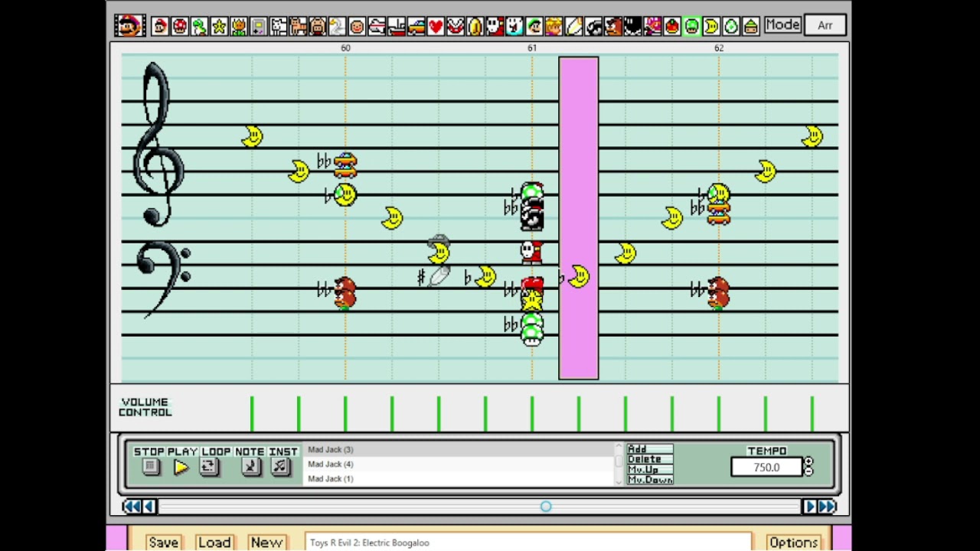Click the Mode button
This screenshot has height=551, width=980.
pos(782,25)
